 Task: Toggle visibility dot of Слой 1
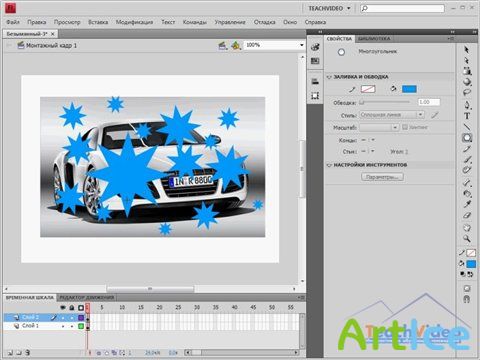63,326
